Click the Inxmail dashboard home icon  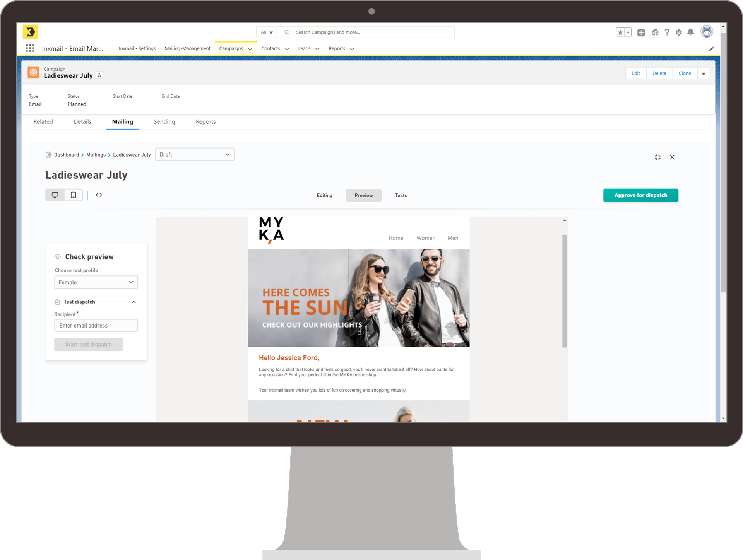tap(50, 154)
